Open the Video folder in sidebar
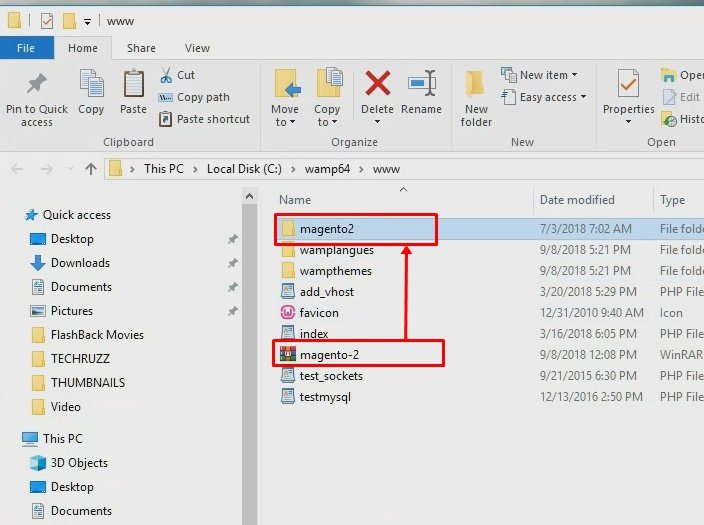The height and width of the screenshot is (525, 704). coord(65,406)
